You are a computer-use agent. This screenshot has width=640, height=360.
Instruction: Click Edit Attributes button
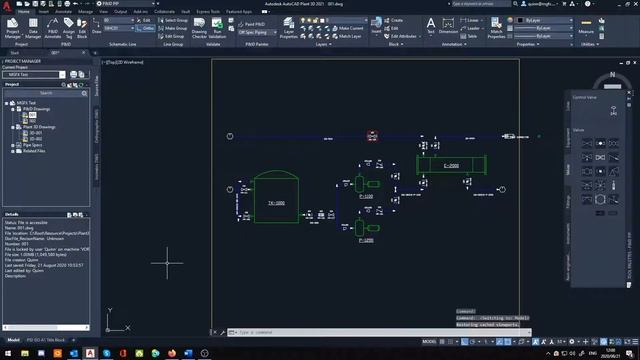point(400,36)
